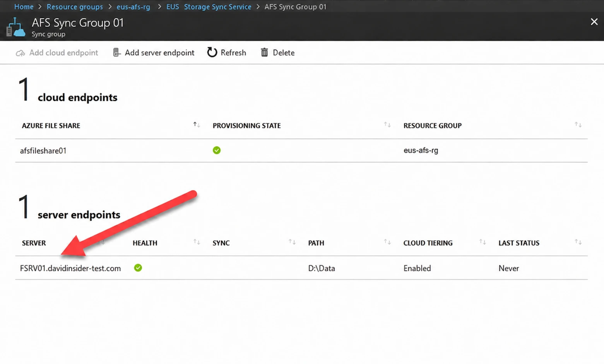Click the Refresh circular arrow icon

[x=212, y=52]
